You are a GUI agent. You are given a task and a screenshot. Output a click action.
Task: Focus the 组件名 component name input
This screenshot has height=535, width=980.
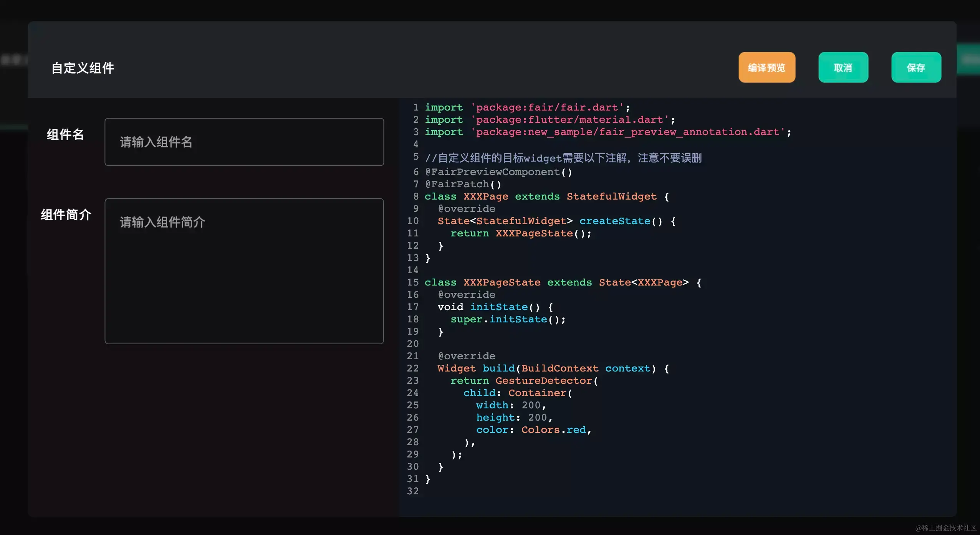click(244, 142)
